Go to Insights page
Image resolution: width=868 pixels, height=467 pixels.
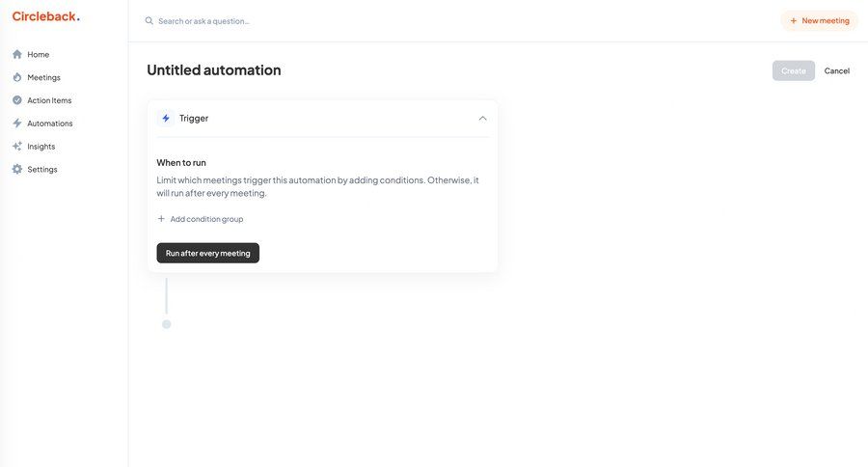41,147
